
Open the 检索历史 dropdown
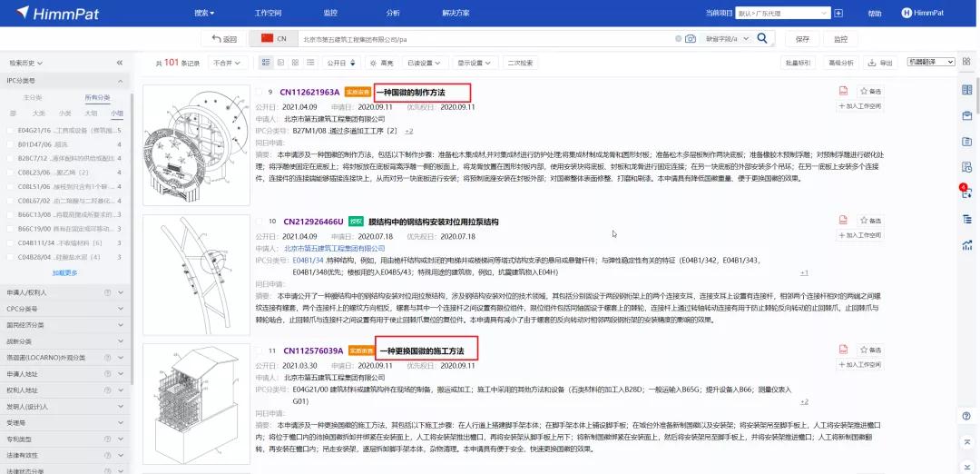click(x=25, y=64)
